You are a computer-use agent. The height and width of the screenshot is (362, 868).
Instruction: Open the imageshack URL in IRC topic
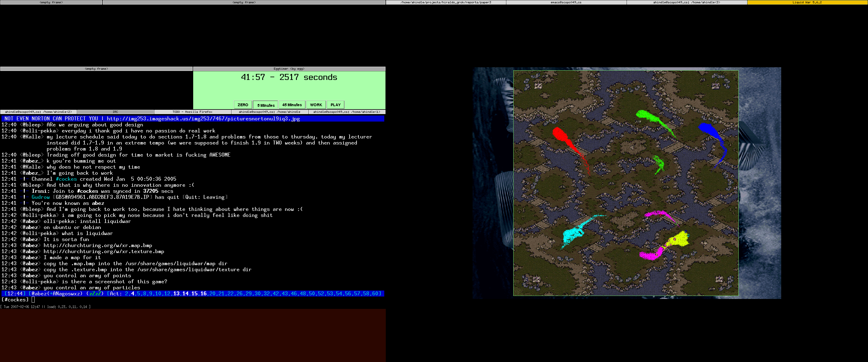[203, 119]
